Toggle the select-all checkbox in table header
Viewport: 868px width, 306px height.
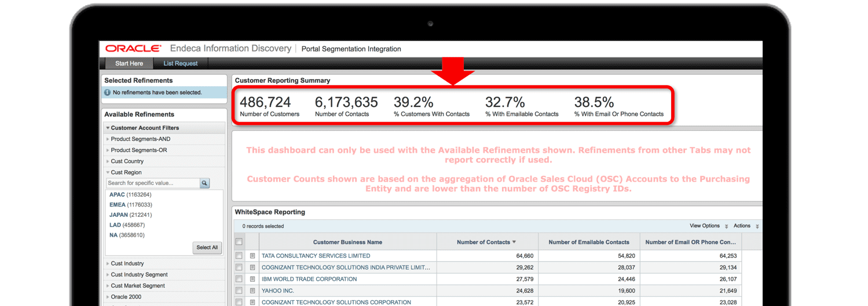click(239, 242)
